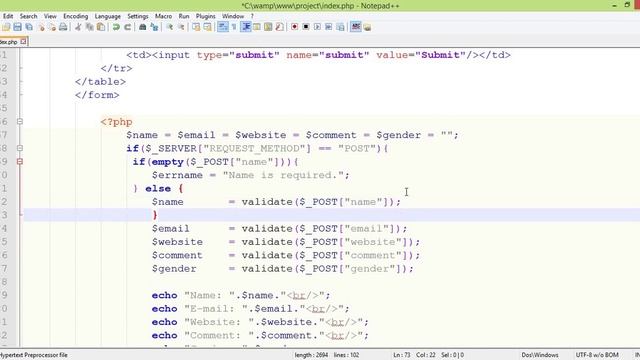Click Save Current Recorded Macro icon
640x360 pixels.
click(x=340, y=27)
